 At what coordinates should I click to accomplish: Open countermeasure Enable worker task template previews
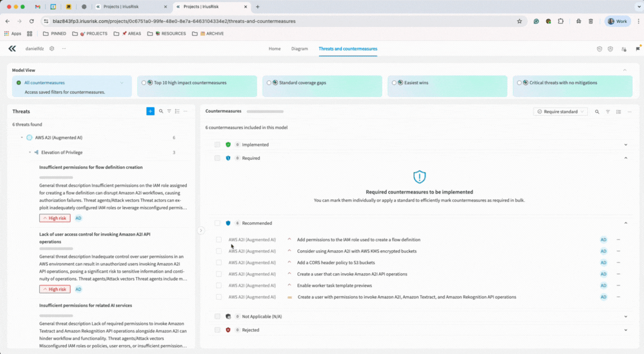coord(334,286)
